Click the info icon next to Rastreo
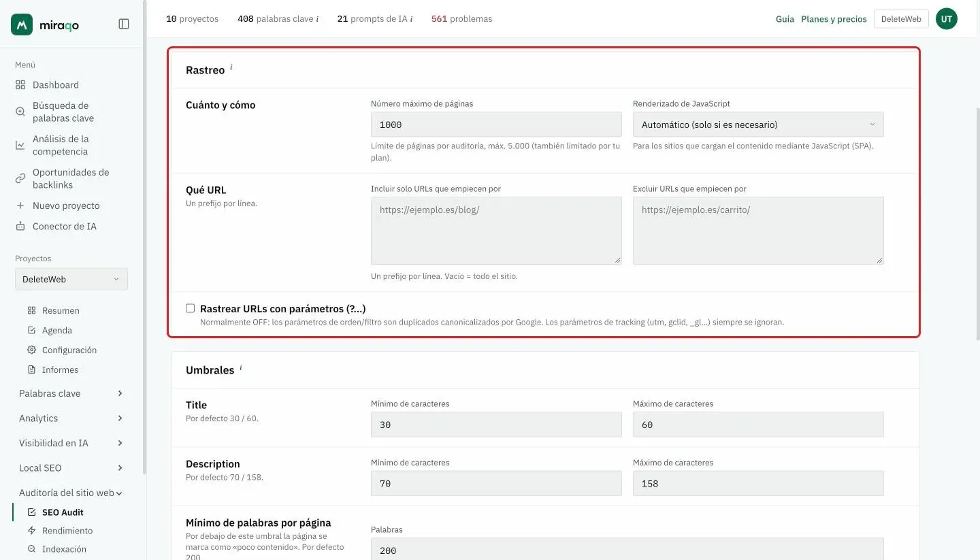The image size is (980, 560). click(x=231, y=67)
